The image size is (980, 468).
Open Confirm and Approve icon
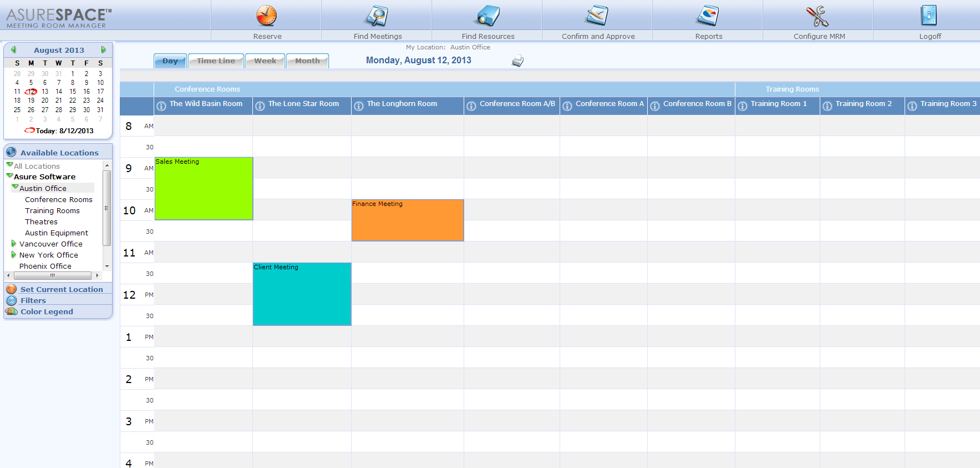(597, 16)
